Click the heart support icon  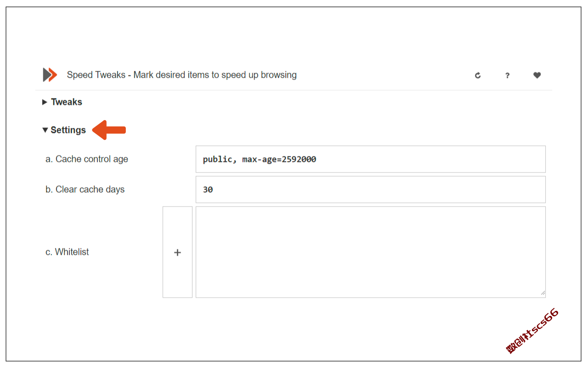click(537, 75)
